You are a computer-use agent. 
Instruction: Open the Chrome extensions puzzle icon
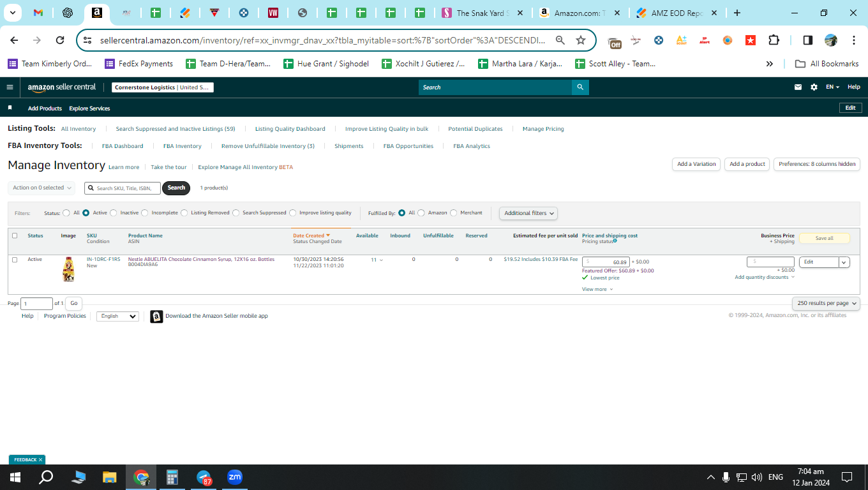774,40
